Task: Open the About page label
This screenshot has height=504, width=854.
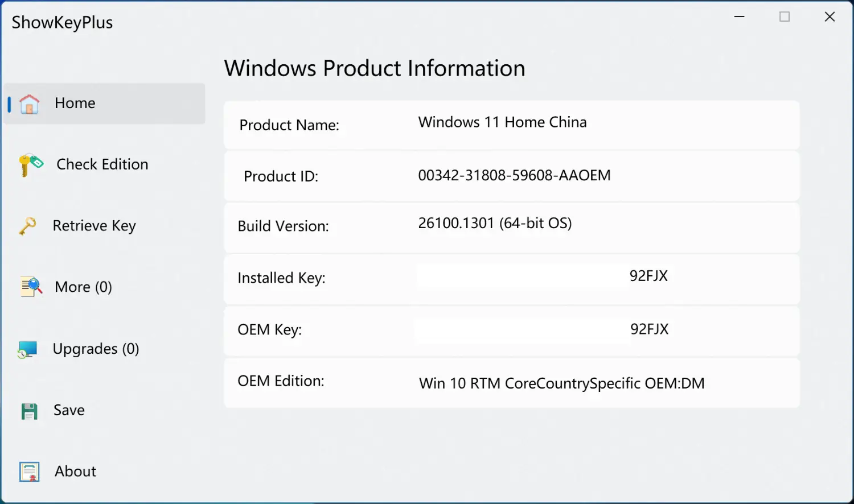Action: coord(75,472)
